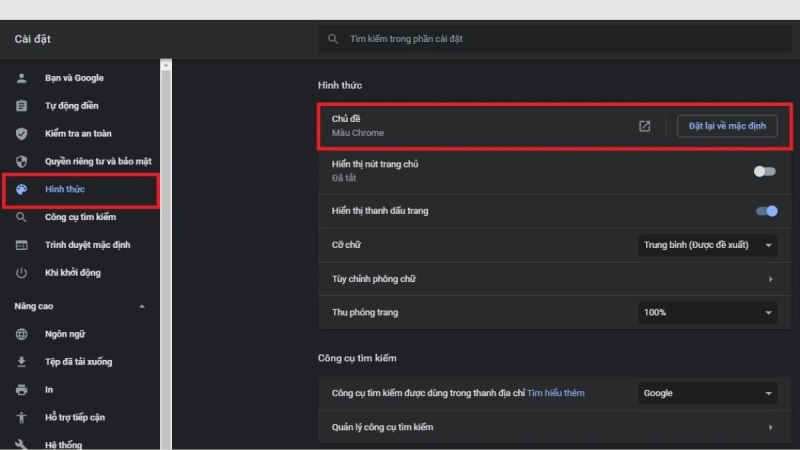The image size is (800, 450).
Task: Click the shield icon for Kiểm tra an toàn
Action: 22,134
